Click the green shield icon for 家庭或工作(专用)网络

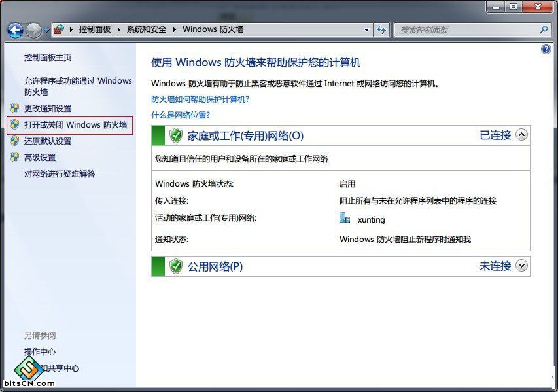click(175, 135)
